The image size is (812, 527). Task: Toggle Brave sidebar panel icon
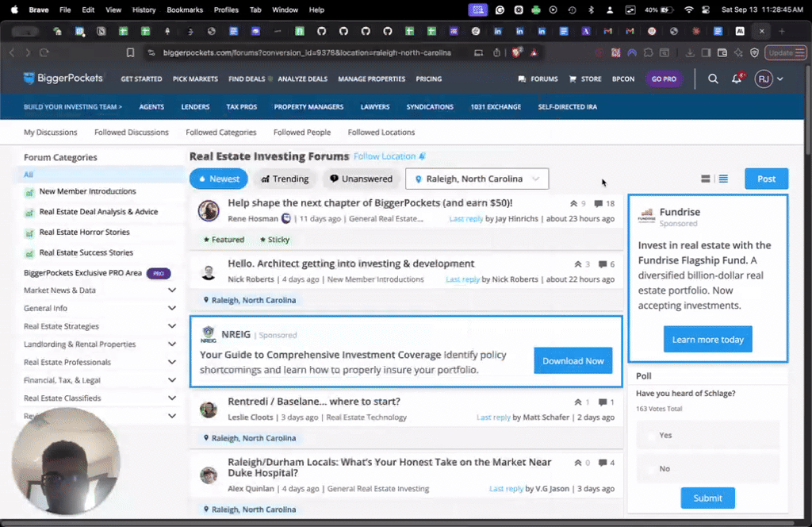coord(706,52)
